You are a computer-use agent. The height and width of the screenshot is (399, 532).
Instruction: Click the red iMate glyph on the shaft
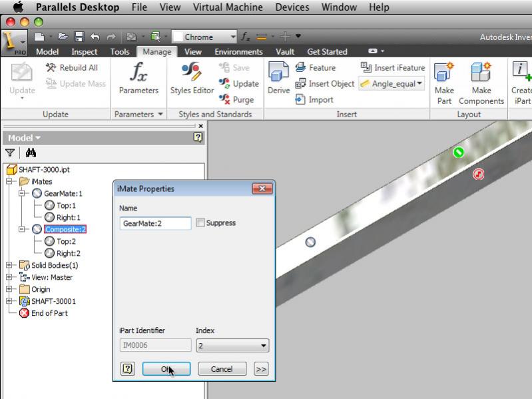(478, 175)
